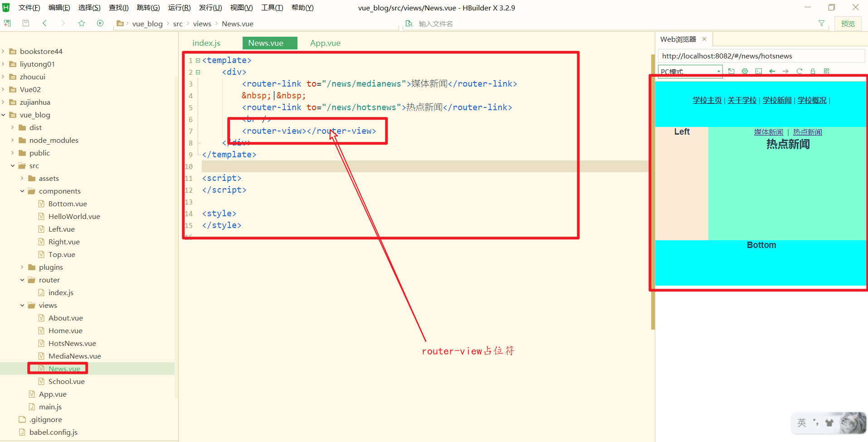Open the 运行(R) menu
The width and height of the screenshot is (868, 442).
(x=180, y=8)
